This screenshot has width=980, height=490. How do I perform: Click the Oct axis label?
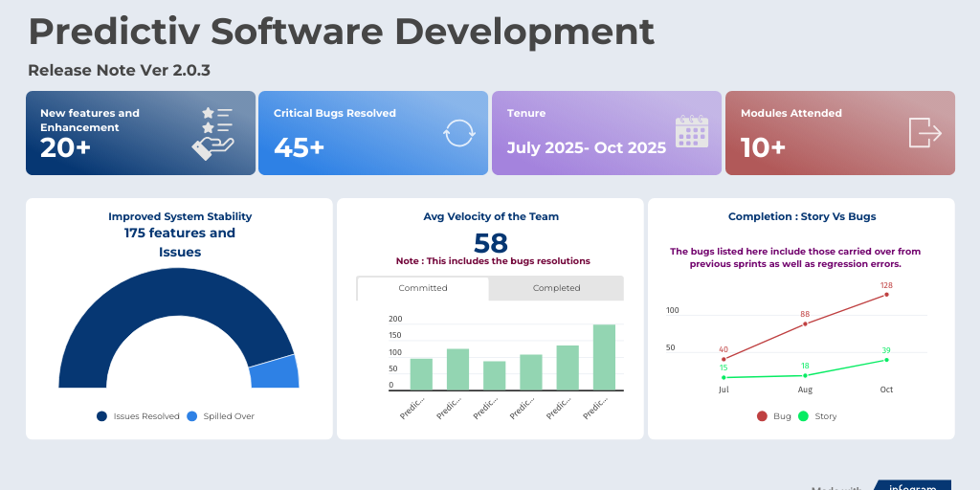click(x=886, y=390)
